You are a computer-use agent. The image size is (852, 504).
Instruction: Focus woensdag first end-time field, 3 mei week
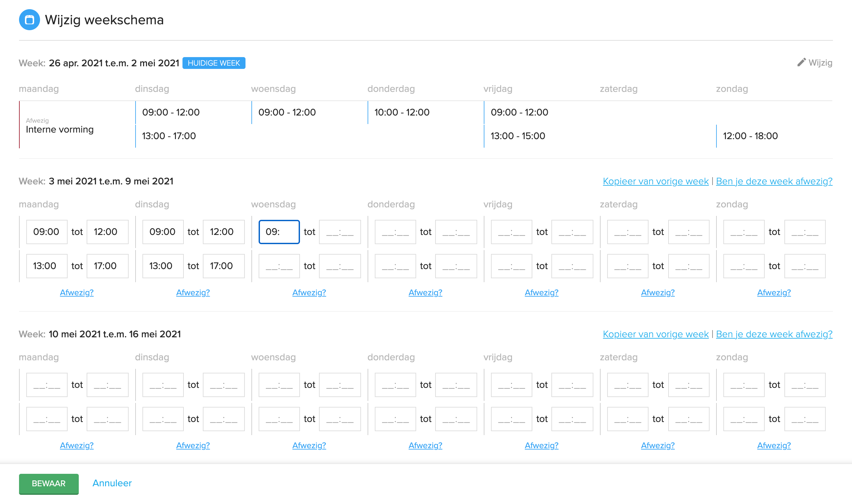[x=340, y=232]
